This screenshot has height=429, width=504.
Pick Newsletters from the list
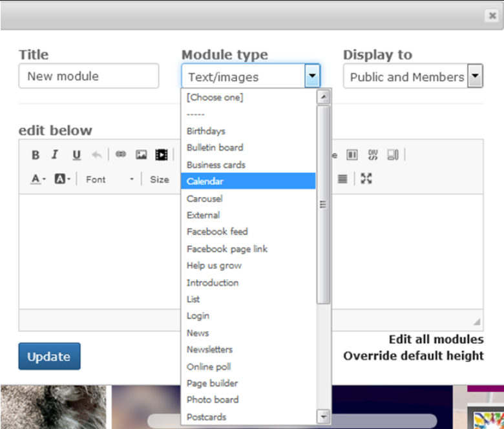click(209, 350)
